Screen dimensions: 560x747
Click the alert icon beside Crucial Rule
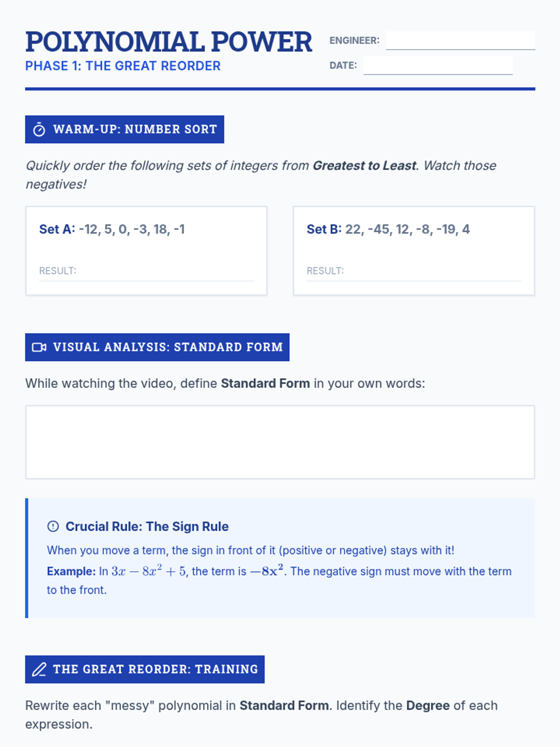53,527
